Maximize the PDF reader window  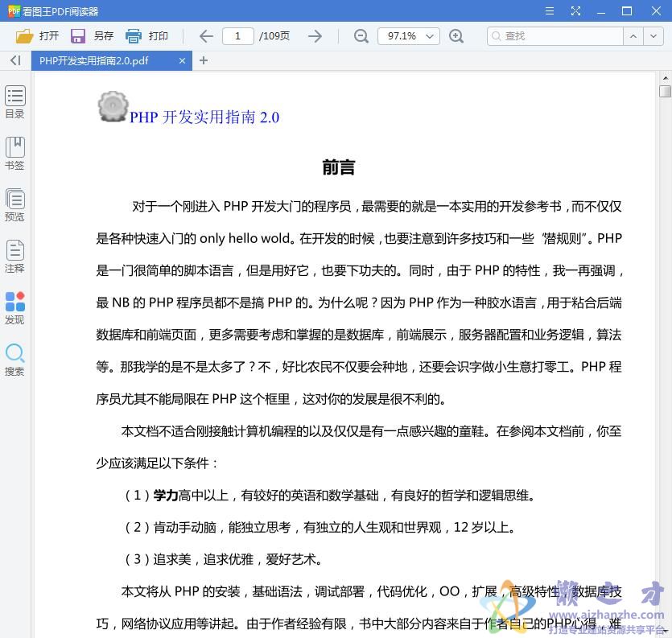(627, 11)
